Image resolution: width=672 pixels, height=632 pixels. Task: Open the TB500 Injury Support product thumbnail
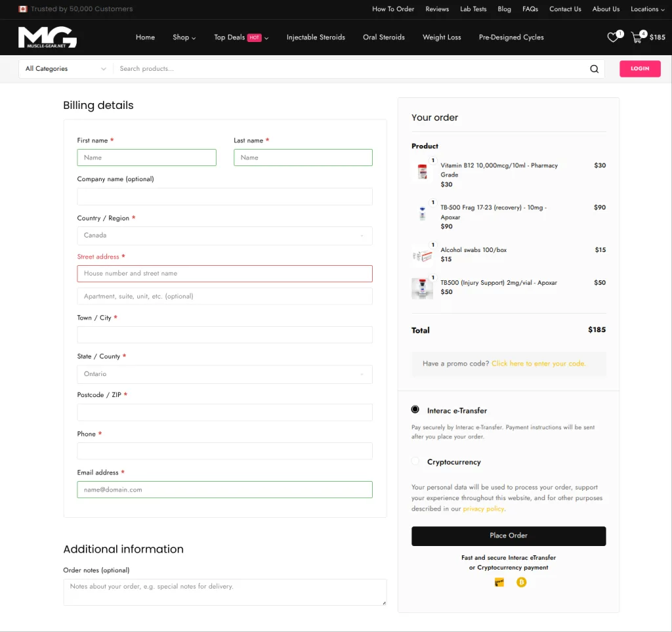click(x=422, y=288)
